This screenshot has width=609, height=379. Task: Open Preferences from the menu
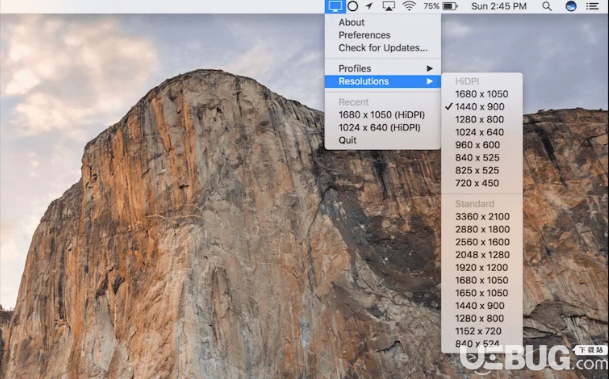tap(383, 35)
